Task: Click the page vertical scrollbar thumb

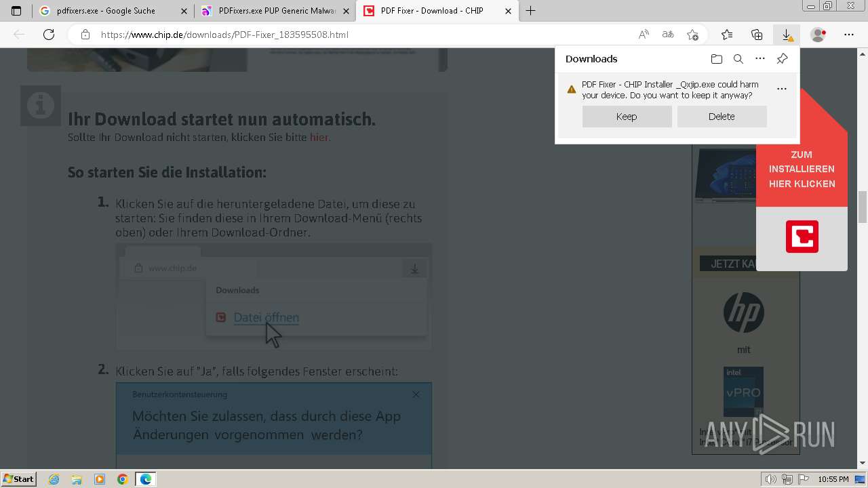Action: 863,207
